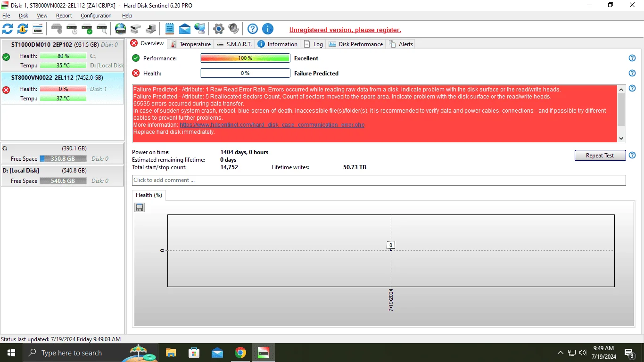644x362 pixels.
Task: Click the toolbar disk icon with a clock
Action: 72,29
